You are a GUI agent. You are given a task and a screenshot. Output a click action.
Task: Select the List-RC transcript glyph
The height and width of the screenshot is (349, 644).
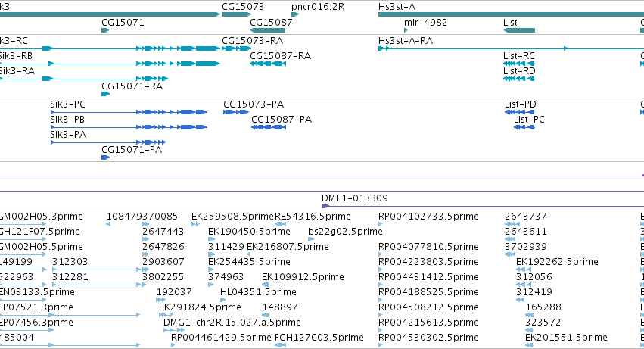click(518, 64)
